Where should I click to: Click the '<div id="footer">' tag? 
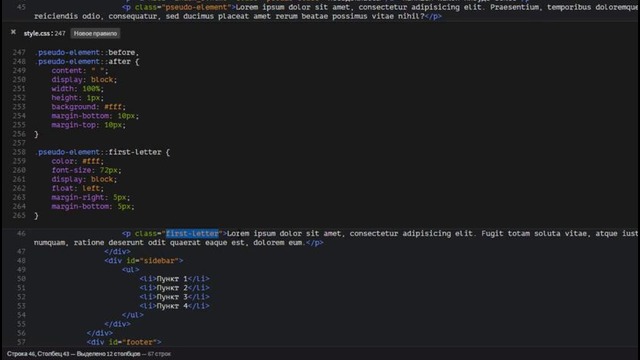pos(124,342)
